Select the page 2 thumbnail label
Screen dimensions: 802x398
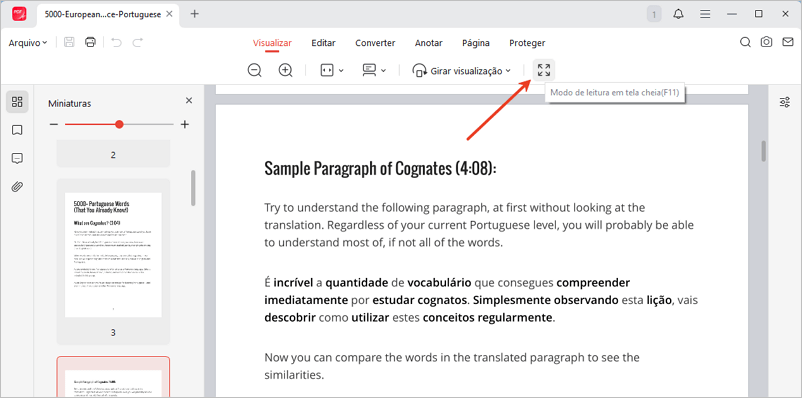tap(113, 154)
